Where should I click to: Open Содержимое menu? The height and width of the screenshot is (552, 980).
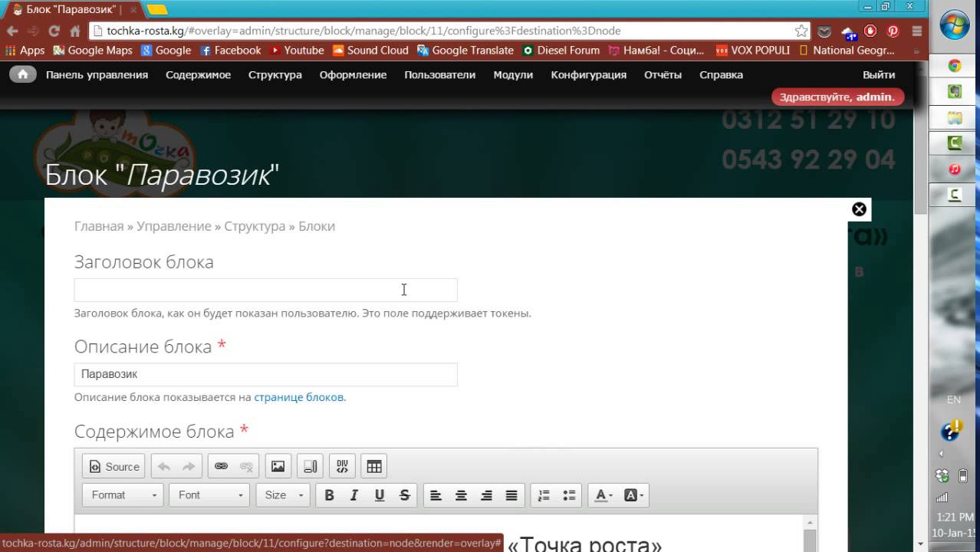point(198,74)
